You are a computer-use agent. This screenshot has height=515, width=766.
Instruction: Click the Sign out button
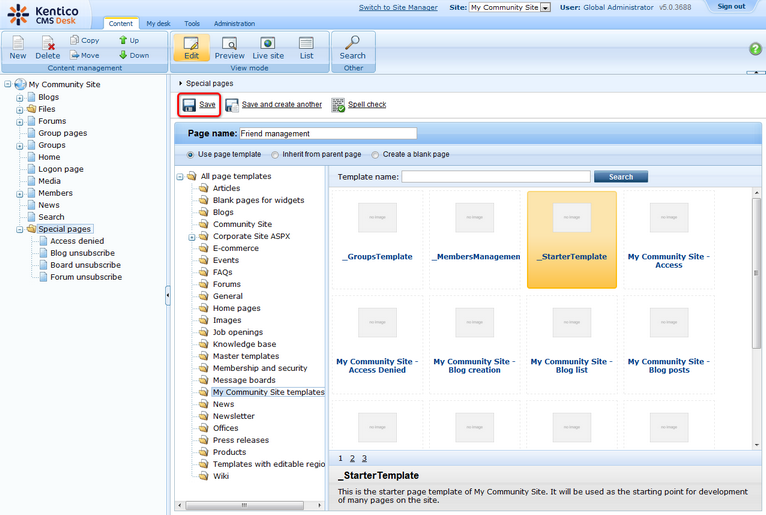[731, 6]
